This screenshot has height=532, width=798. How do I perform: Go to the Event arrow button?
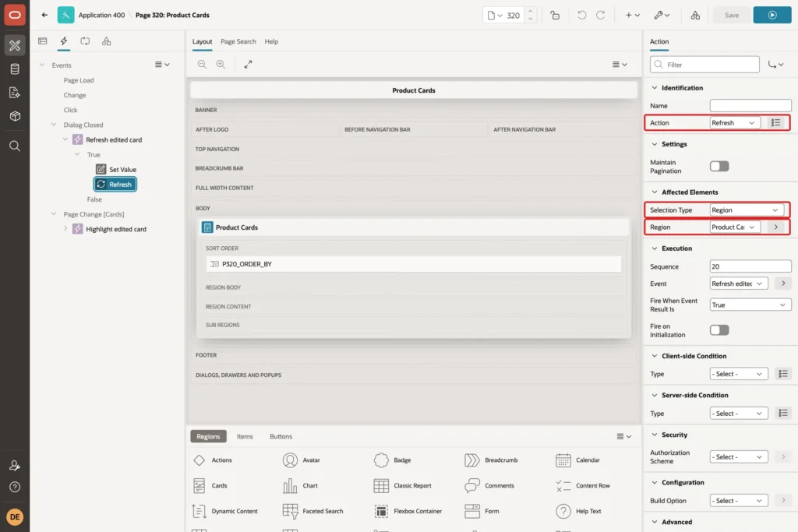(783, 284)
